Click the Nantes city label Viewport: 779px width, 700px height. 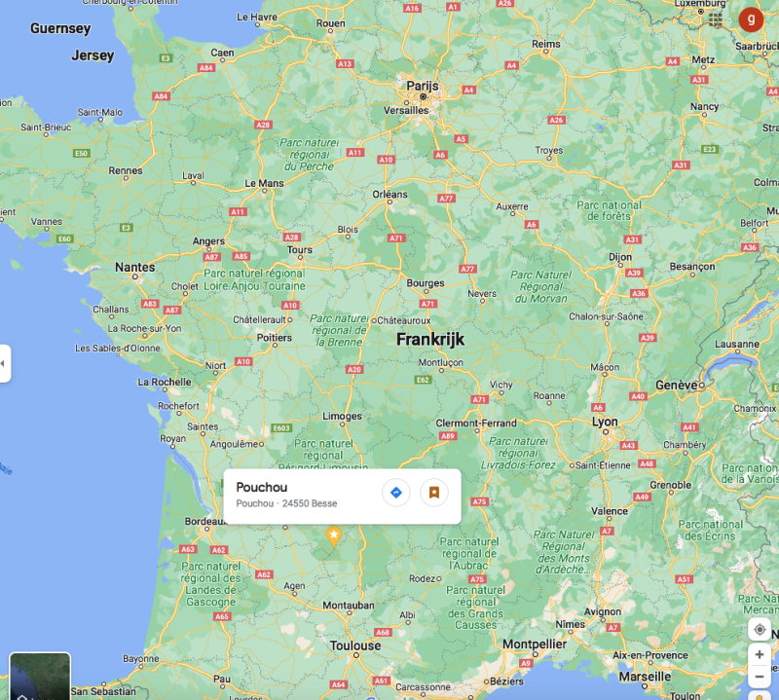135,268
